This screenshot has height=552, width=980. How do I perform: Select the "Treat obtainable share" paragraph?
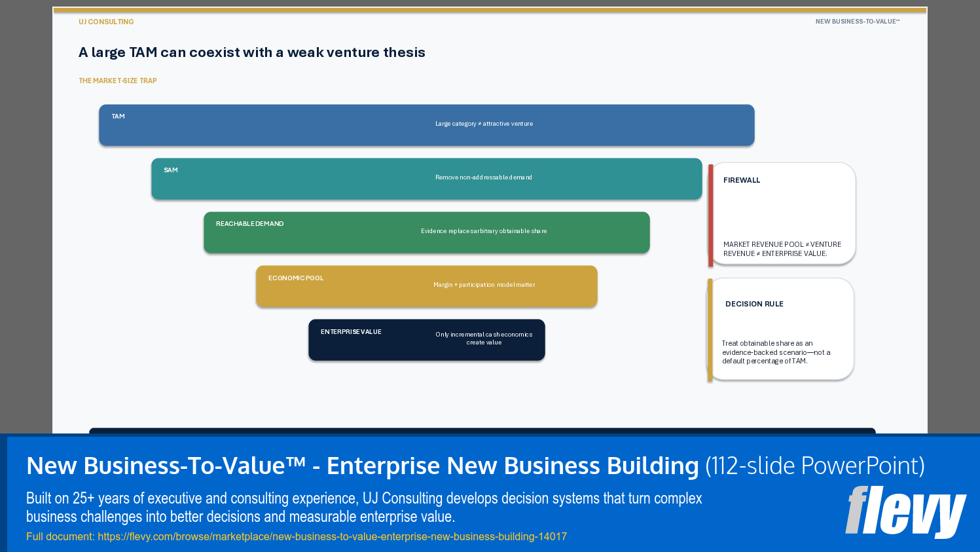click(x=776, y=352)
